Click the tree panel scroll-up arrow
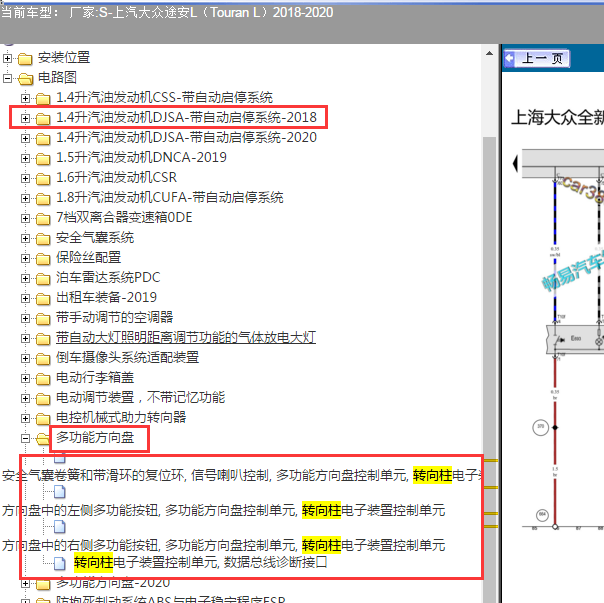Screen dimensions: 604x603 pyautogui.click(x=489, y=54)
